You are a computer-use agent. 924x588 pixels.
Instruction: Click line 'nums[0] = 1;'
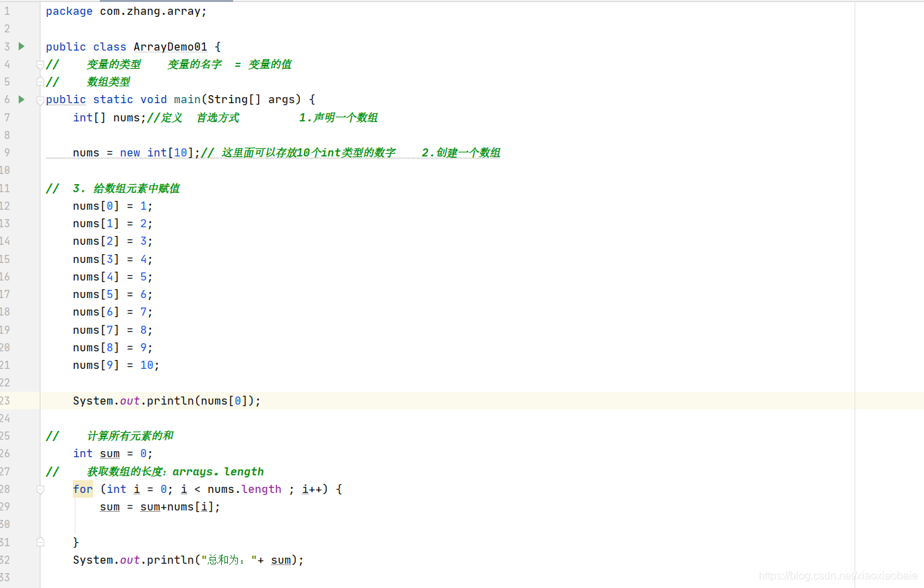tap(113, 206)
